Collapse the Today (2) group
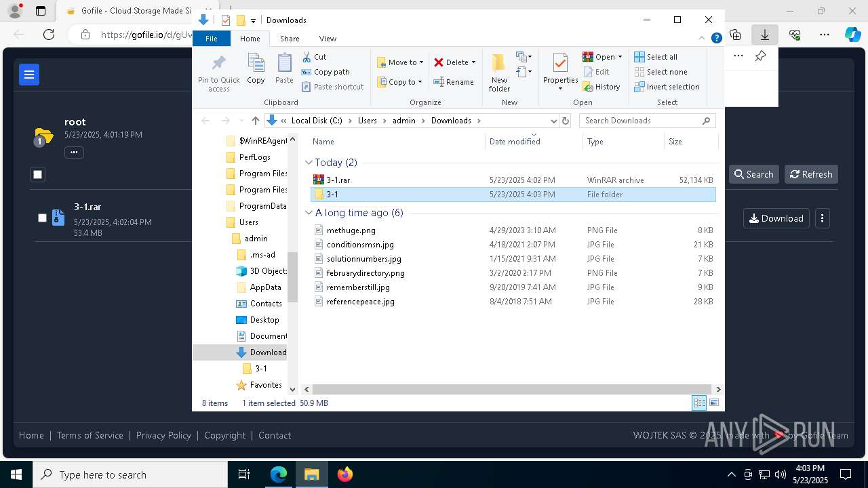Screen dimensions: 868x488 pyautogui.click(x=309, y=163)
